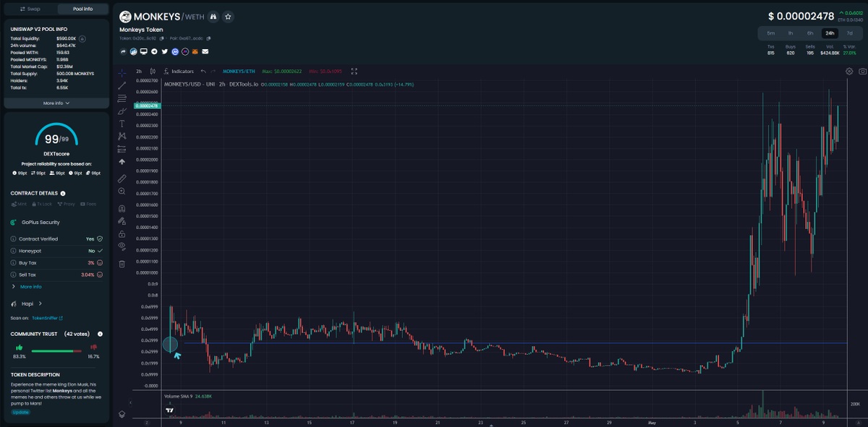Open the candle chart style selector

tap(153, 72)
